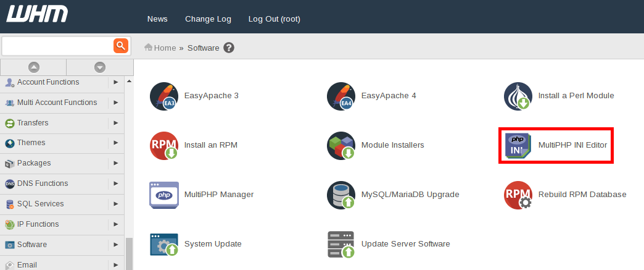Screen dimensions: 644x270
Task: Focus the sidebar search input field
Action: click(57, 46)
